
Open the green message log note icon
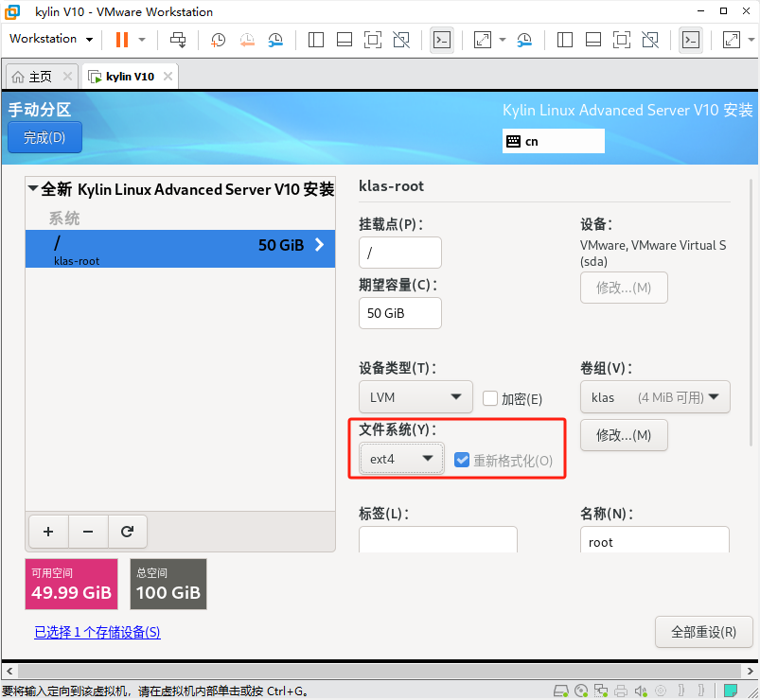click(x=731, y=690)
